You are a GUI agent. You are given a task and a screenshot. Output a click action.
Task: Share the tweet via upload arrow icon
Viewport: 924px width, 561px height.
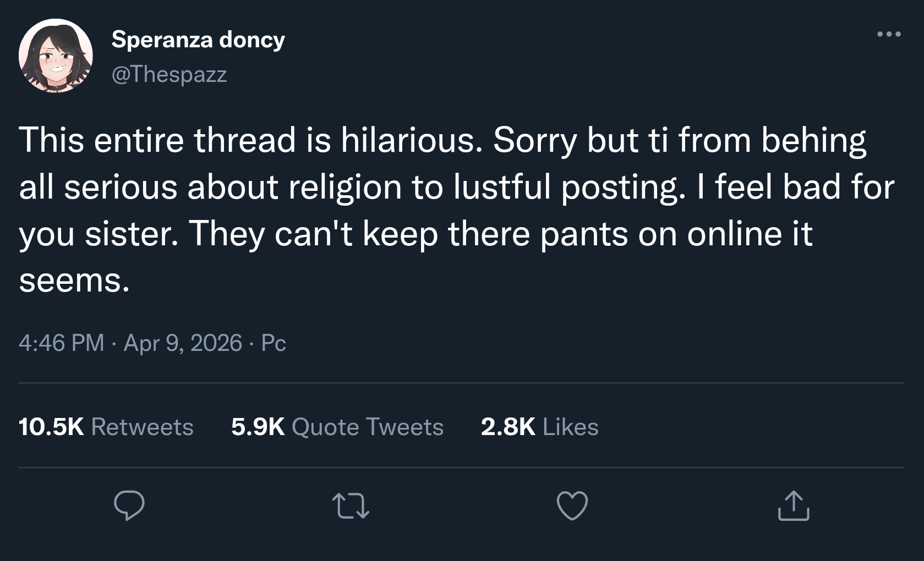click(794, 506)
